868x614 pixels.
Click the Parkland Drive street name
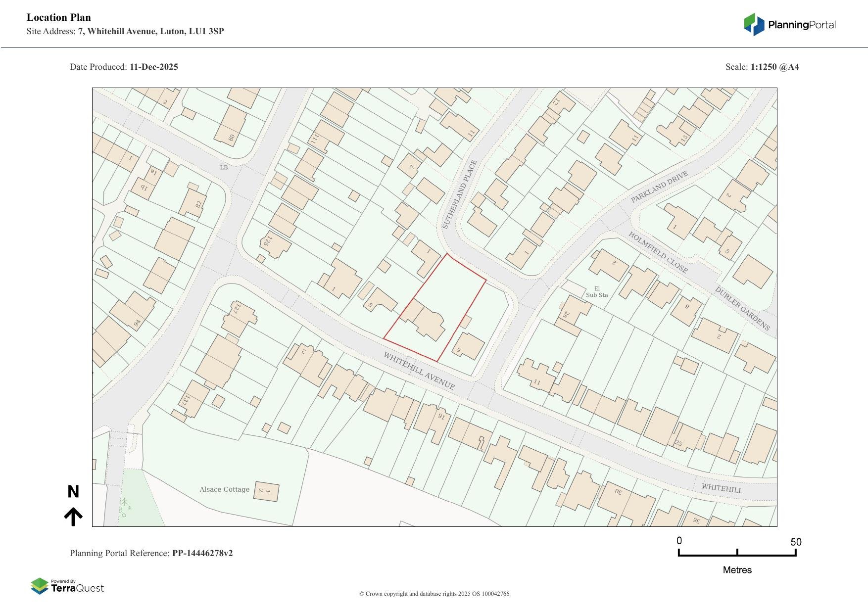pos(659,187)
